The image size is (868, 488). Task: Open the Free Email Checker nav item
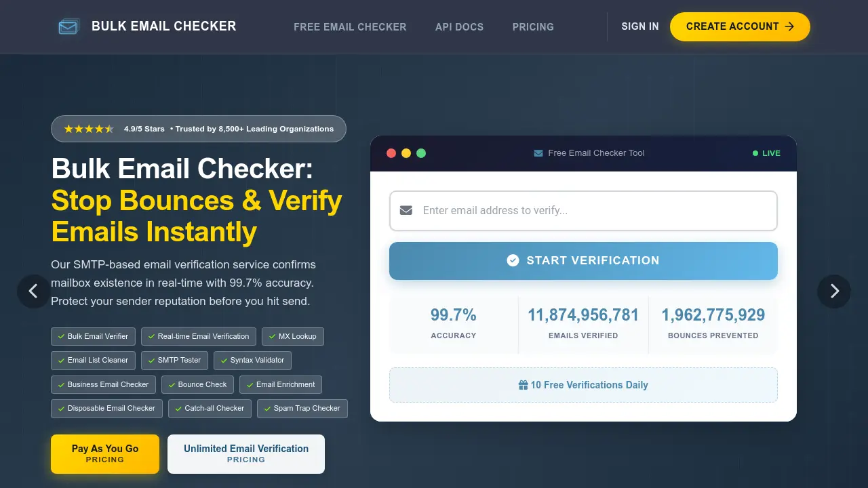[x=350, y=27]
